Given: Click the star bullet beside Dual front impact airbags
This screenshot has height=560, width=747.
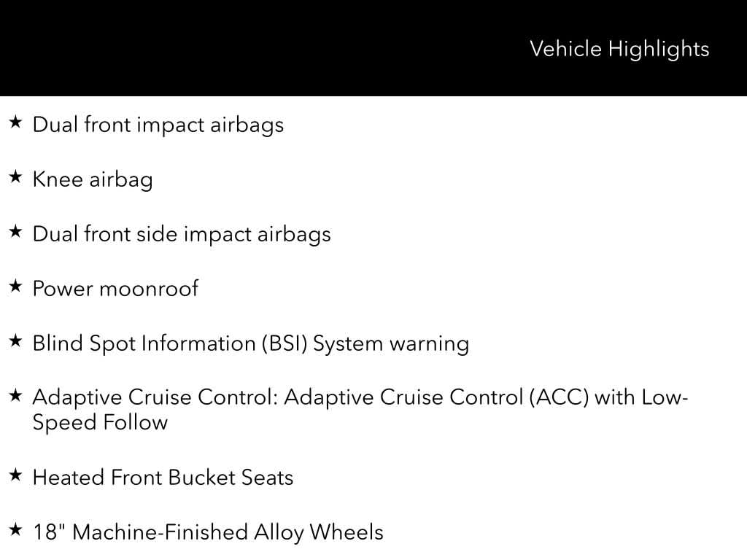Looking at the screenshot, I should 15,122.
